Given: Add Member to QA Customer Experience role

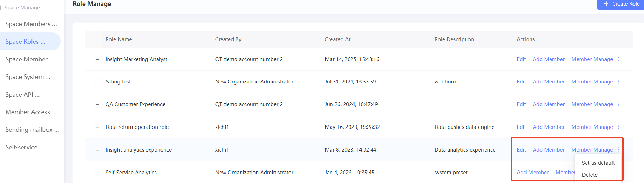Looking at the screenshot, I should click(x=549, y=104).
